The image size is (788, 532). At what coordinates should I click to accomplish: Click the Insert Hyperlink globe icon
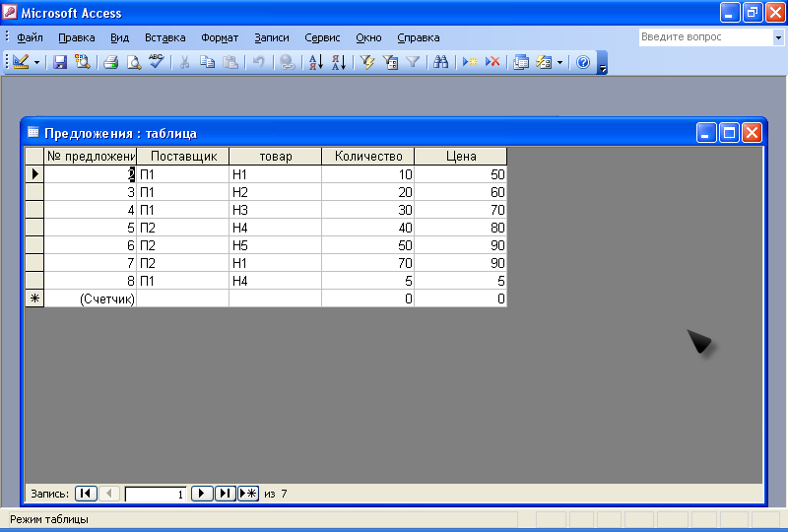click(x=287, y=62)
